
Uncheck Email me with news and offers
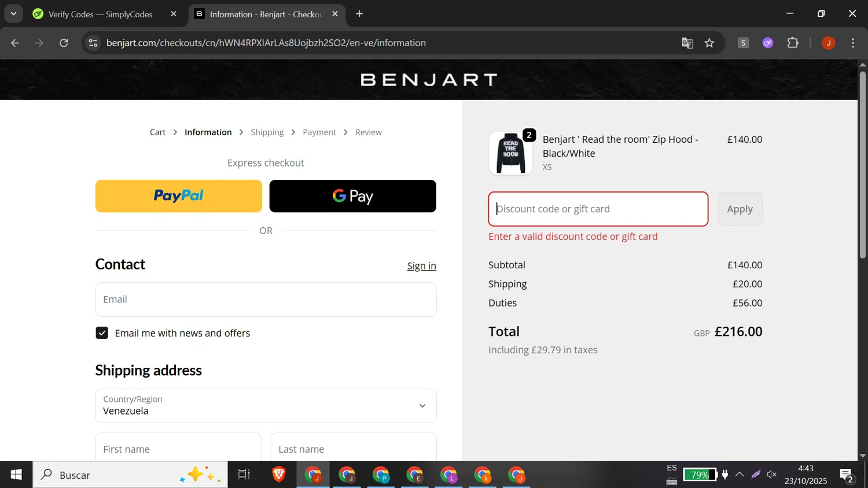(102, 333)
